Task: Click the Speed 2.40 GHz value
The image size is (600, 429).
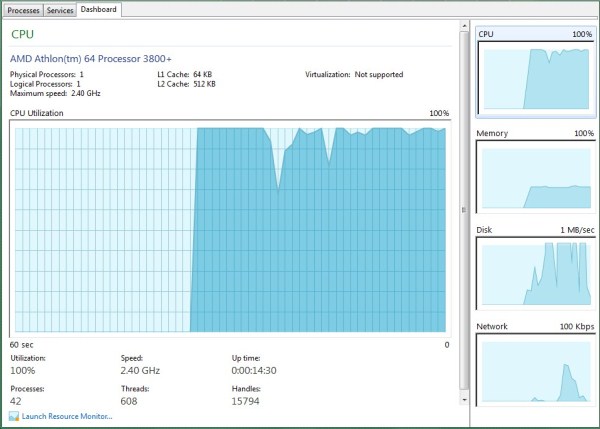Action: [140, 371]
